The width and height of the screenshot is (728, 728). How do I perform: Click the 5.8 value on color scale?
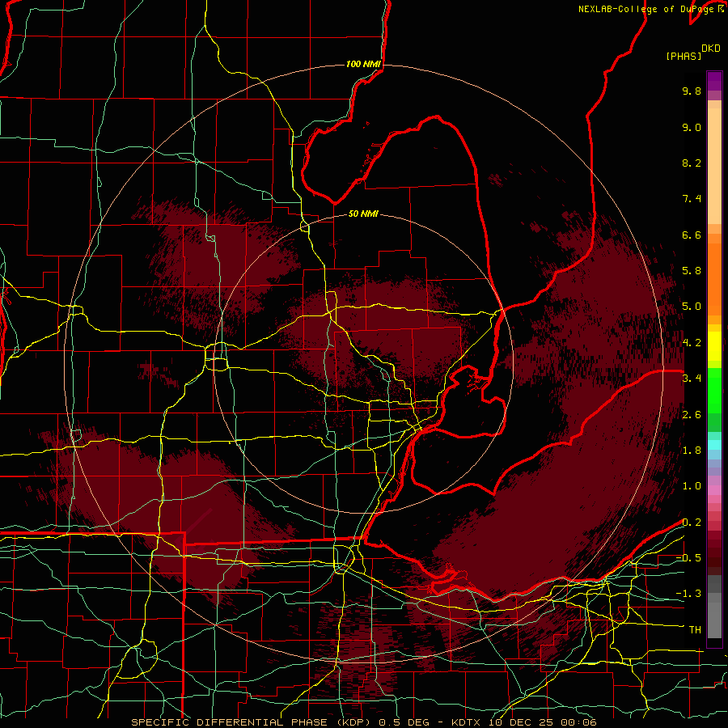[692, 271]
